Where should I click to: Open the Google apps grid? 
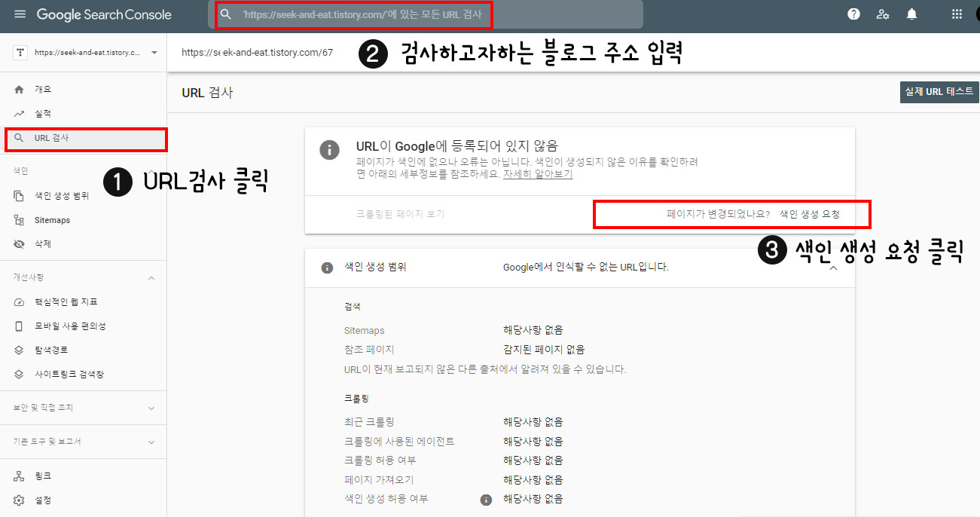click(x=957, y=14)
